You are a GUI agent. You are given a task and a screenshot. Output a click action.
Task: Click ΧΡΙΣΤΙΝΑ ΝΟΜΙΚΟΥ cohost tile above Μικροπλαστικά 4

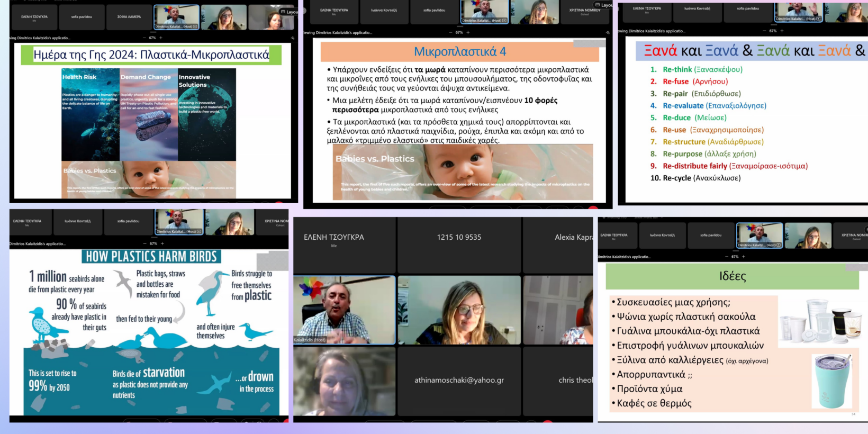click(584, 11)
